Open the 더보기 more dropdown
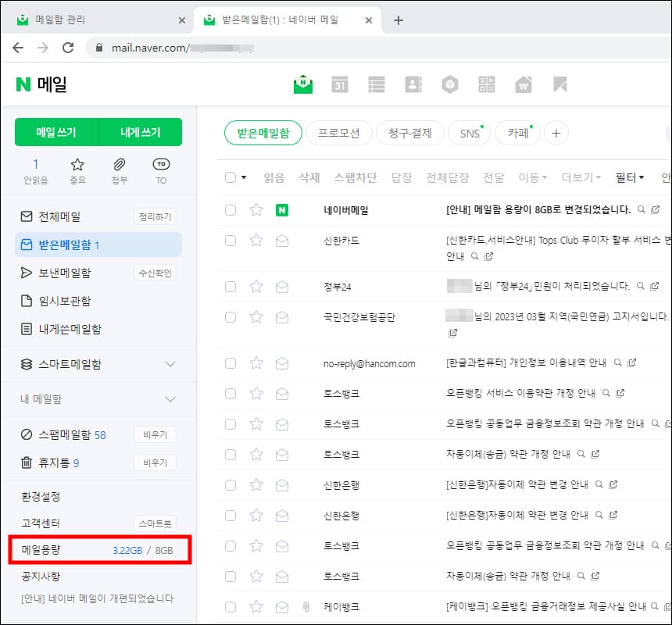This screenshot has height=625, width=672. click(x=581, y=177)
